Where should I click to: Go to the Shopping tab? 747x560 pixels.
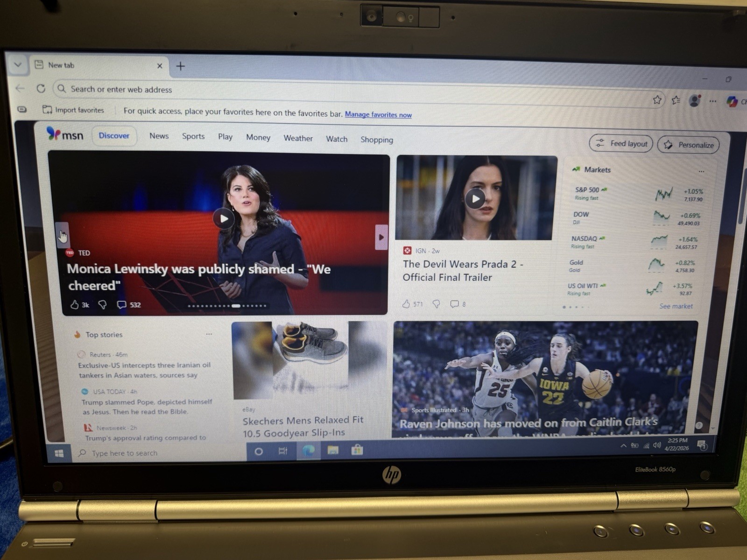tap(377, 140)
